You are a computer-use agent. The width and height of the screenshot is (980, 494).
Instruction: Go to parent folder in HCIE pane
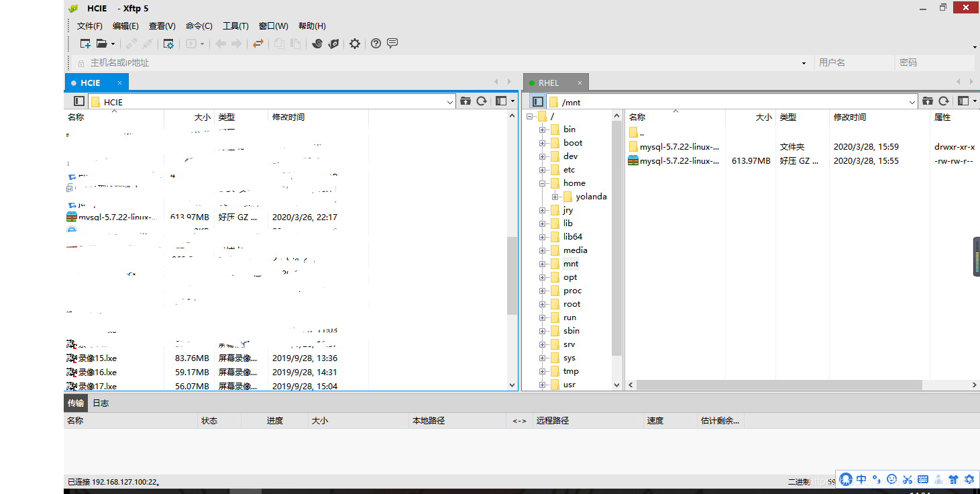(466, 101)
